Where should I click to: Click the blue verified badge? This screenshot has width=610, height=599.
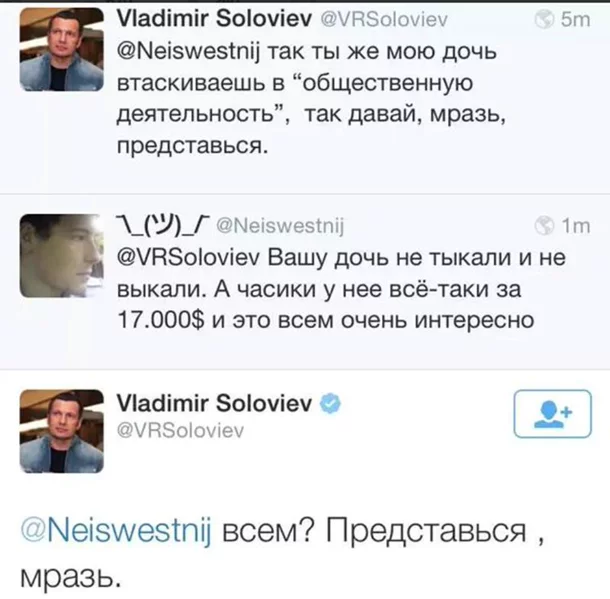coord(334,403)
